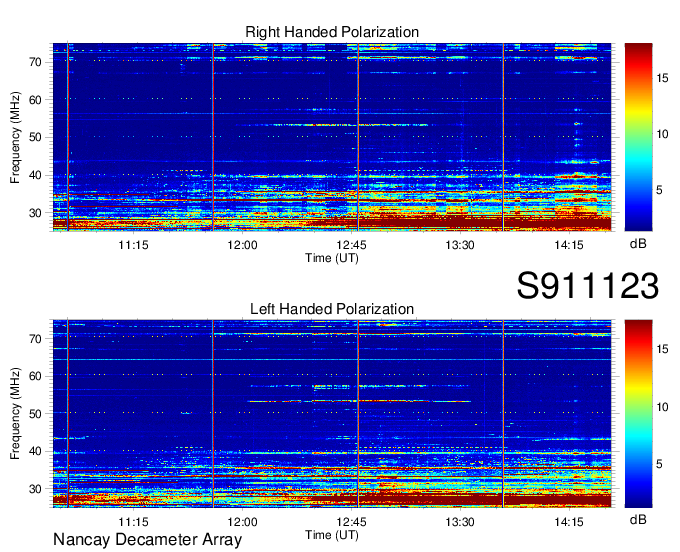Click 13:30 tick on bottom plot
Screen dimensions: 680x552
(460, 522)
